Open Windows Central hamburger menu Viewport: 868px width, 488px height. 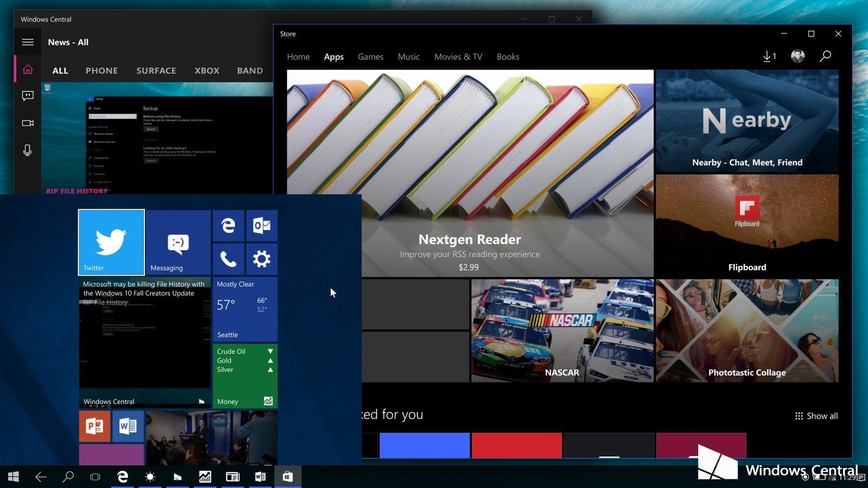(x=28, y=42)
